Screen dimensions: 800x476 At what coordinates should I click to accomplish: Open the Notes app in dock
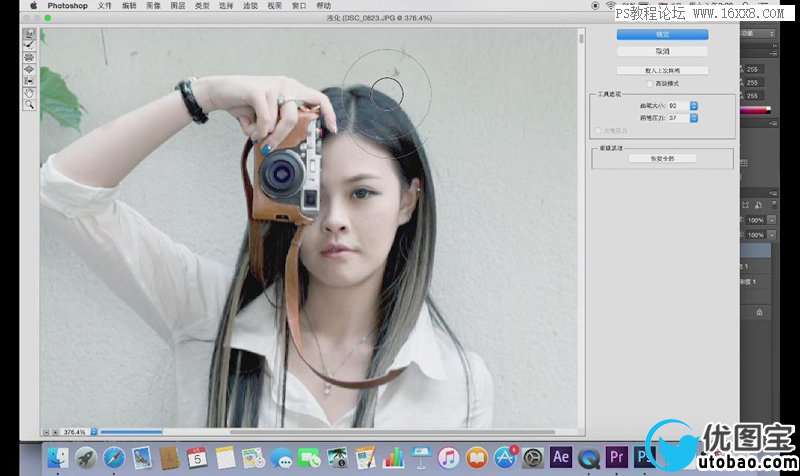coord(225,457)
